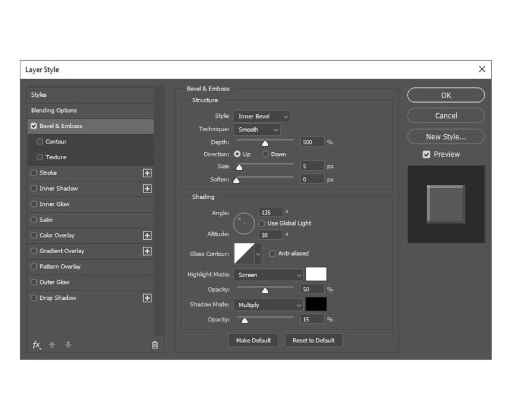The image size is (511, 420).
Task: Click the Gloss Contour thumbnail
Action: (x=245, y=253)
